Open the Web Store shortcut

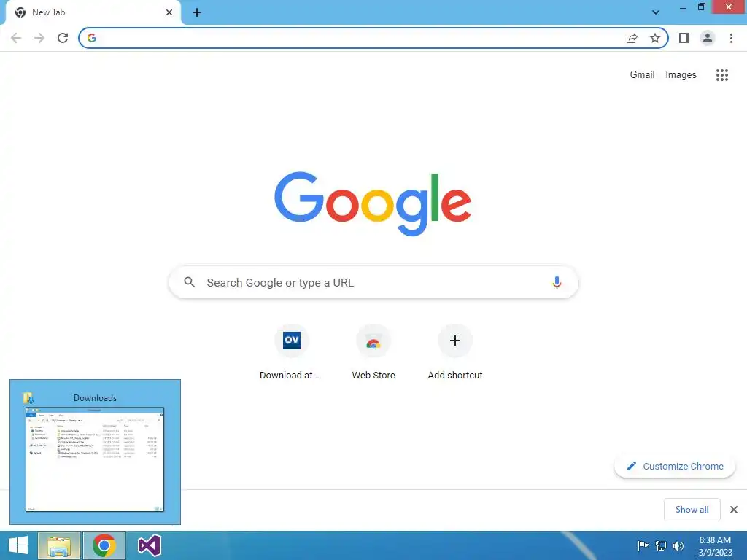[x=373, y=352]
